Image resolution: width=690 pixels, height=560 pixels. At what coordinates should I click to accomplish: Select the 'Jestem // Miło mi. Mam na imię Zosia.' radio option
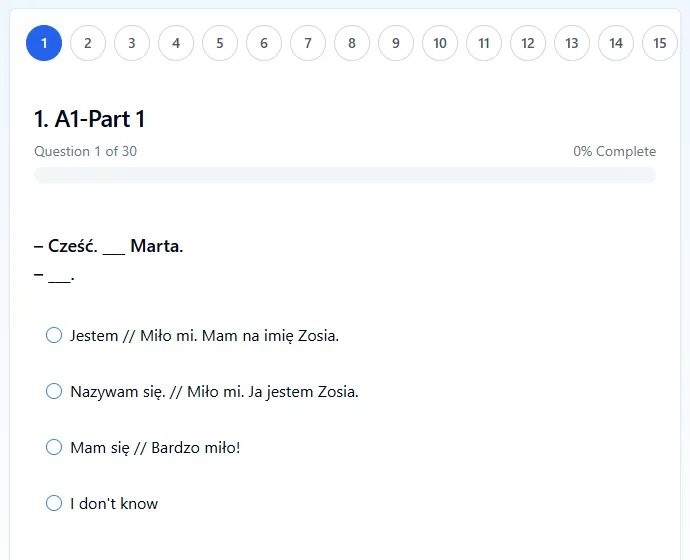click(54, 335)
